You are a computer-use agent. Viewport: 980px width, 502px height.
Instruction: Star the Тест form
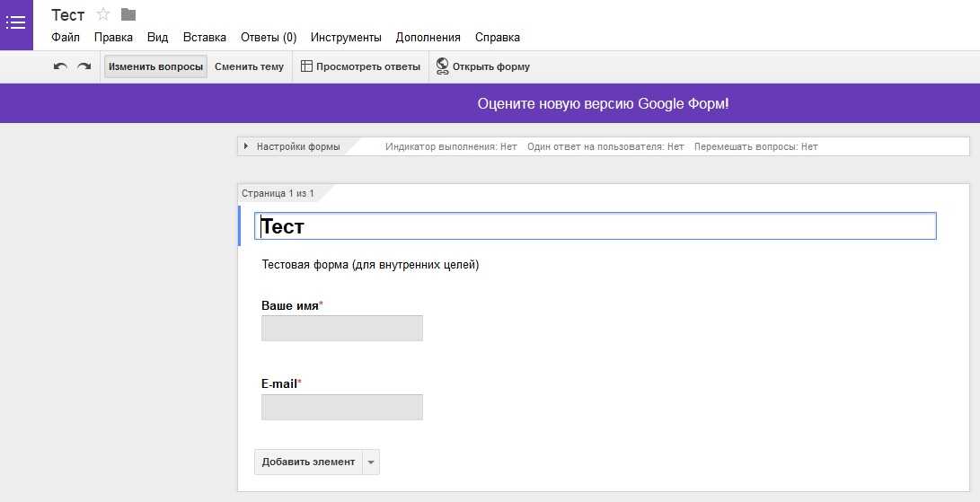click(x=103, y=14)
